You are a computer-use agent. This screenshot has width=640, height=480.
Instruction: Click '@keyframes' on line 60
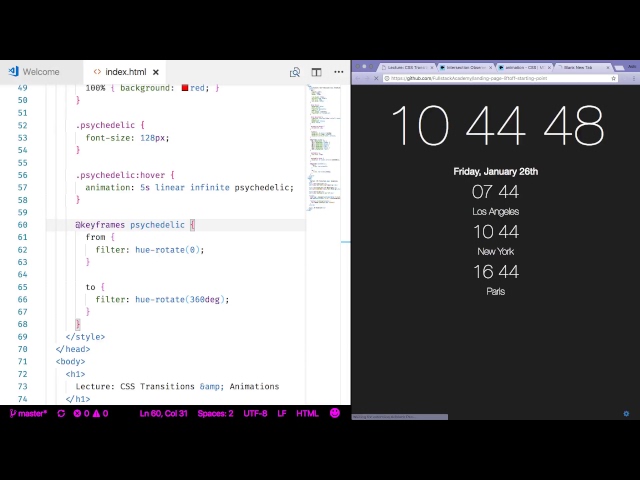(100, 225)
